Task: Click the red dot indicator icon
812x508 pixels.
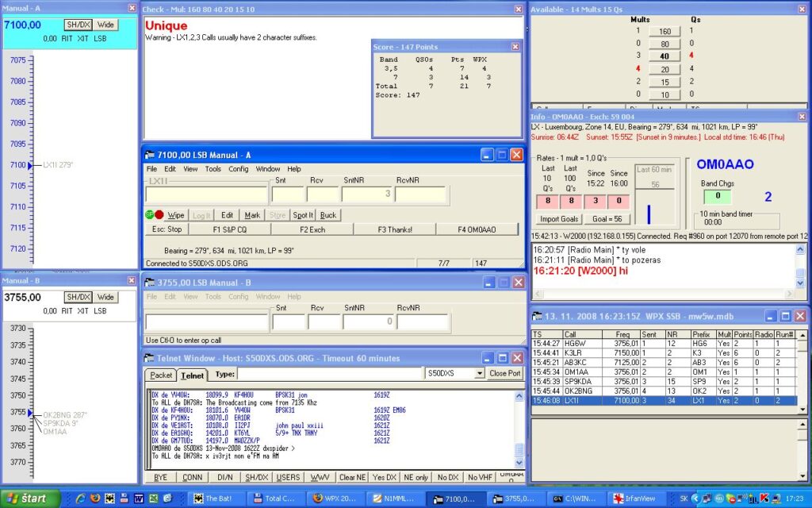Action: [x=159, y=215]
